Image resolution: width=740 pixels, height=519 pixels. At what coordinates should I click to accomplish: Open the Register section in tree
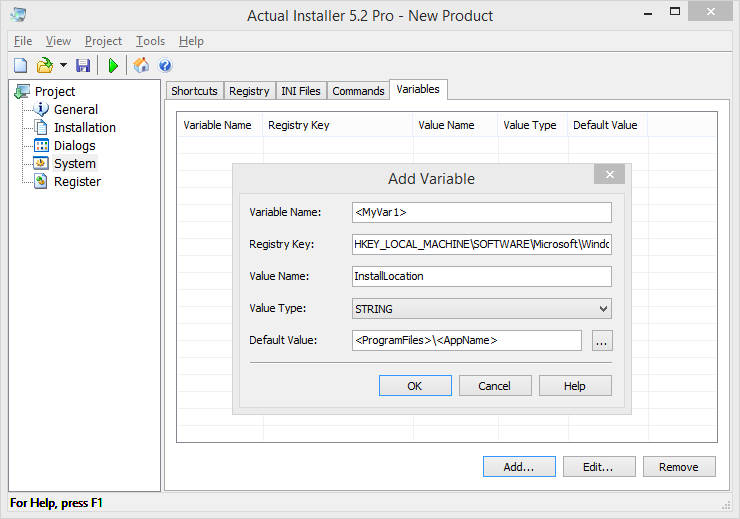pyautogui.click(x=77, y=181)
